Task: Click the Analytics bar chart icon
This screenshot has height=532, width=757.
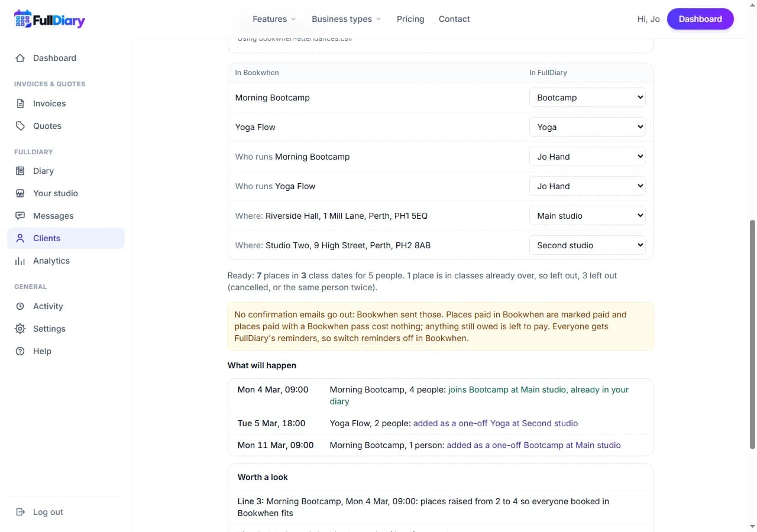Action: click(x=20, y=261)
